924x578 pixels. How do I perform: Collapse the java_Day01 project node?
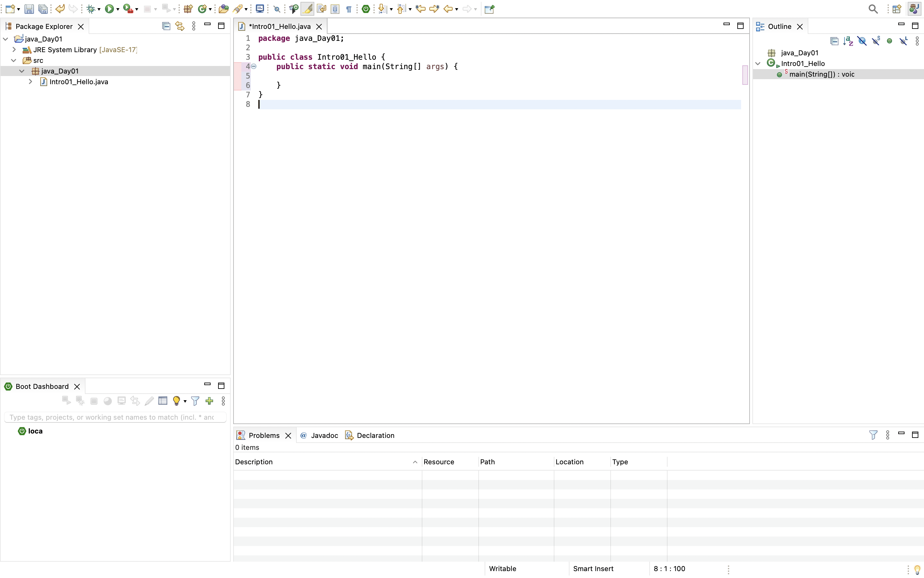point(6,39)
